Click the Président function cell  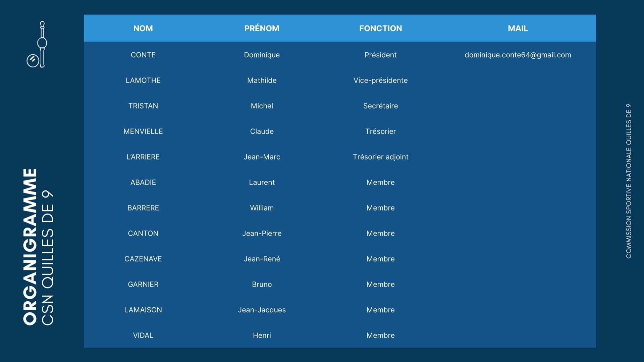(381, 55)
